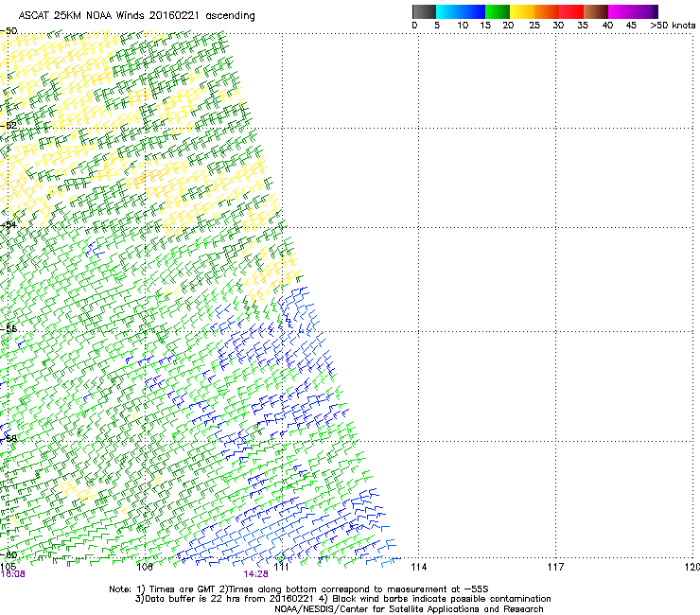700x615 pixels.
Task: Click the longitude label '111'
Action: tap(281, 567)
